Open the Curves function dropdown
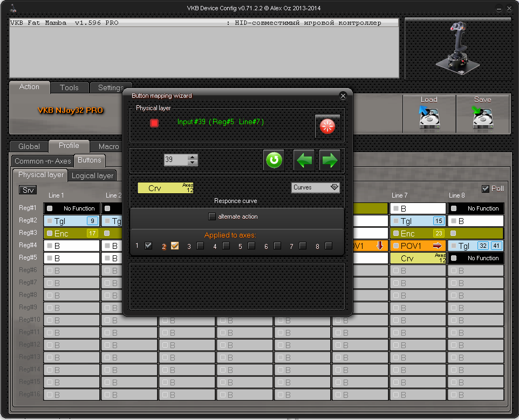Image resolution: width=519 pixels, height=420 pixels. click(x=316, y=187)
